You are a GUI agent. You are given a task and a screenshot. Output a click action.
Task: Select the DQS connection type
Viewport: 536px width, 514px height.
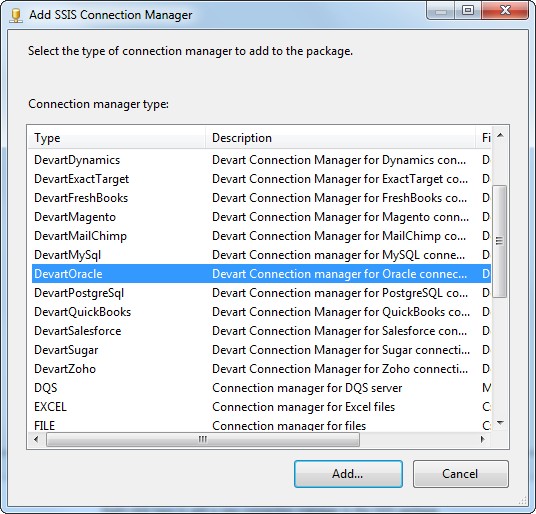click(x=262, y=388)
